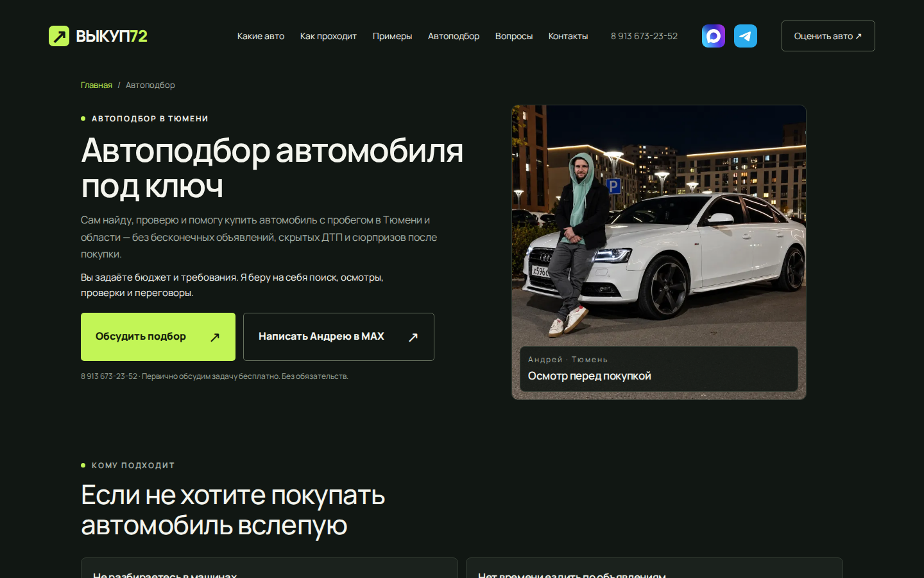
Task: Click Написать Андрею в MAX button
Action: click(339, 337)
